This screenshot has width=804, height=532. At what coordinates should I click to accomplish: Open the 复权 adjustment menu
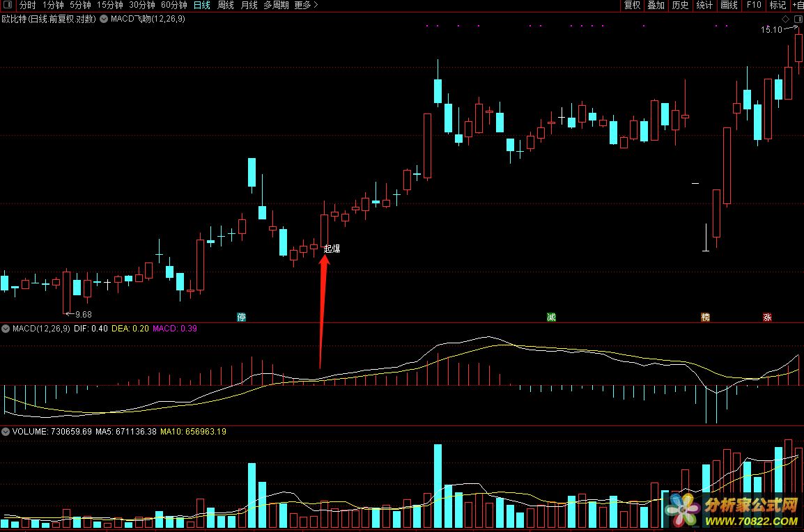click(x=632, y=5)
